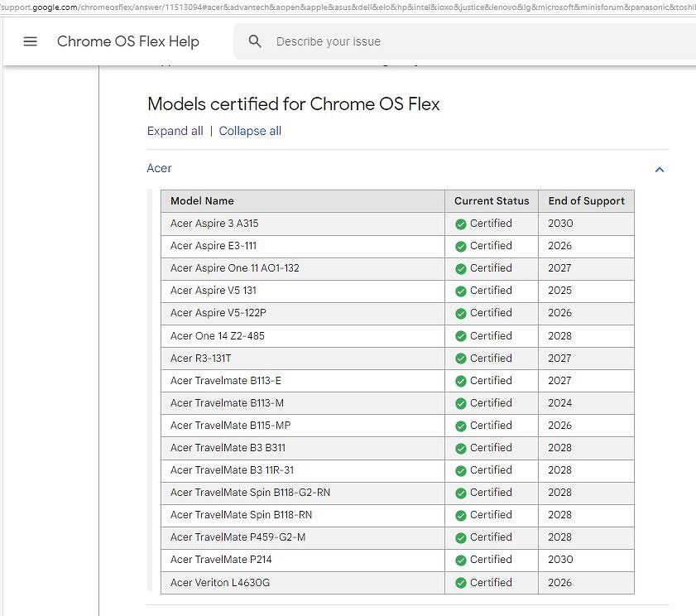Click the search magnifier icon
696x616 pixels.
pyautogui.click(x=255, y=41)
